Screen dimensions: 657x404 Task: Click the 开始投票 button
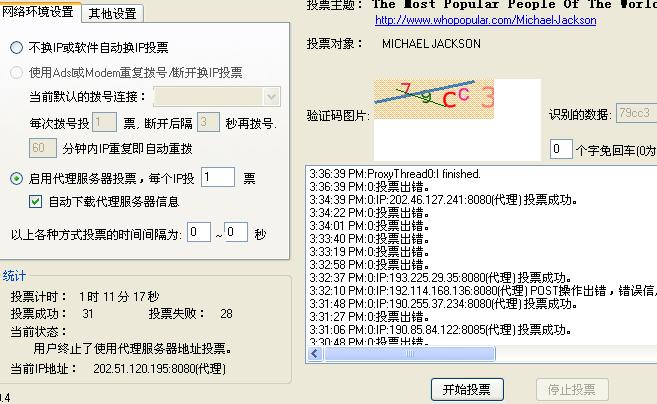click(x=467, y=390)
